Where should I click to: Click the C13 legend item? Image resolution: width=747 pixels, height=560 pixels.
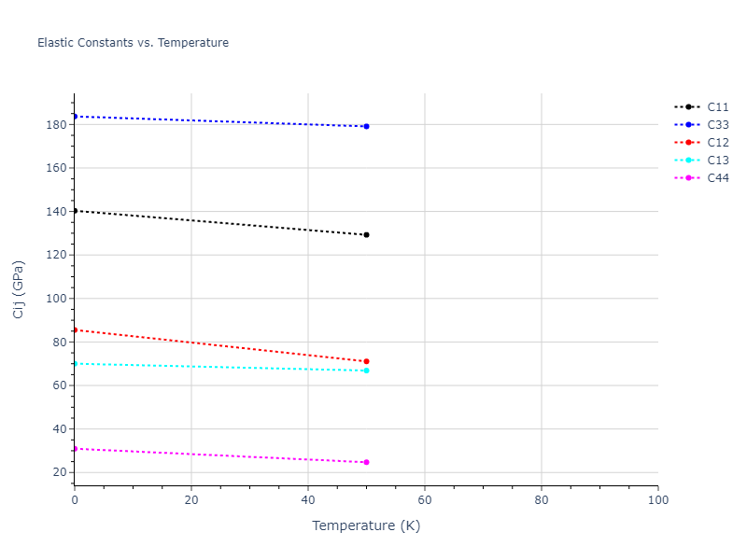pos(717,161)
